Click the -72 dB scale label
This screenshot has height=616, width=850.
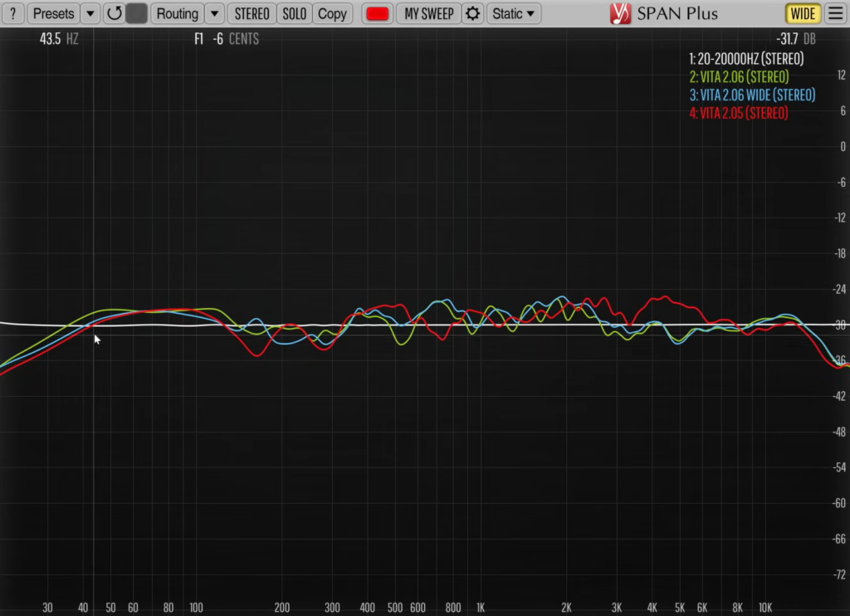coord(839,574)
